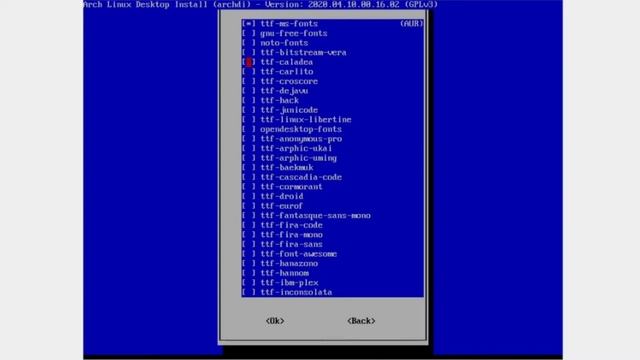The image size is (640, 360).
Task: Check the ttf-hack checkbox
Action: pyautogui.click(x=249, y=100)
